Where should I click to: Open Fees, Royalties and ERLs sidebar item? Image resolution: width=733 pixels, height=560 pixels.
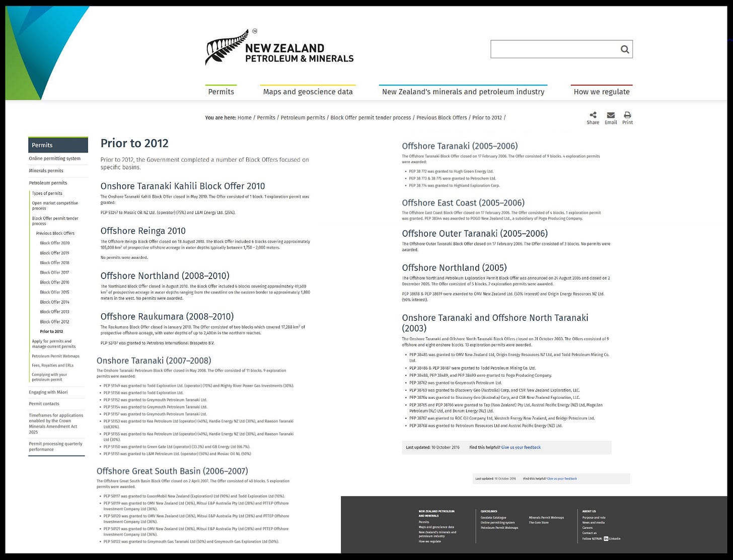click(53, 365)
